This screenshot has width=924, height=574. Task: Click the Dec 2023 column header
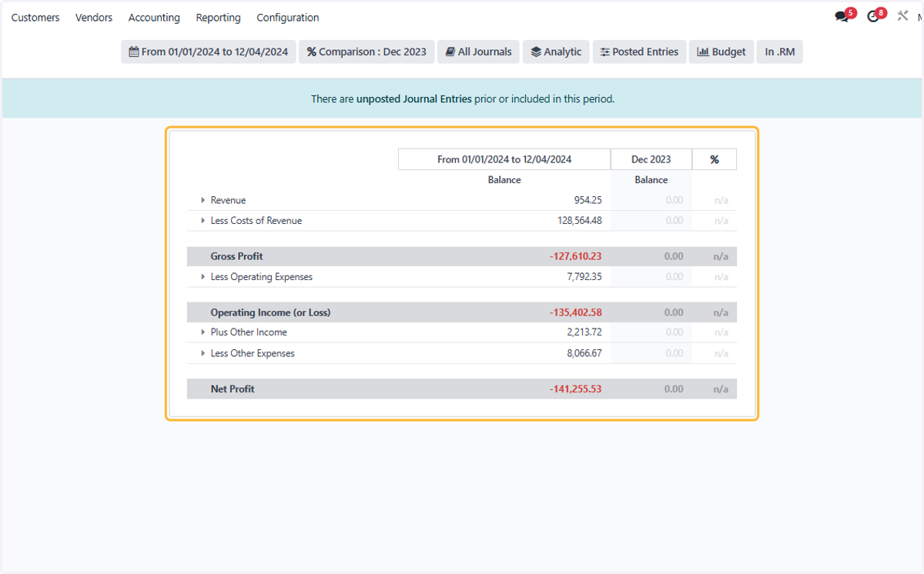651,159
